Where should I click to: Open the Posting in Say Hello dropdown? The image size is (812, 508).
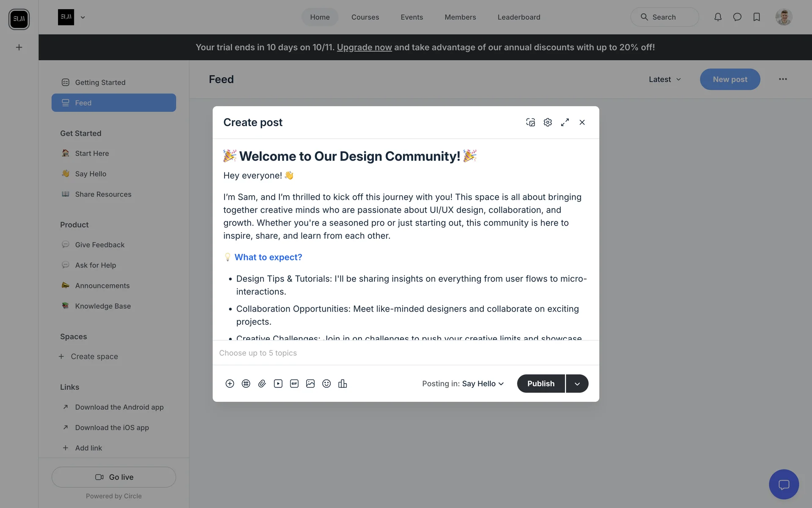[483, 384]
